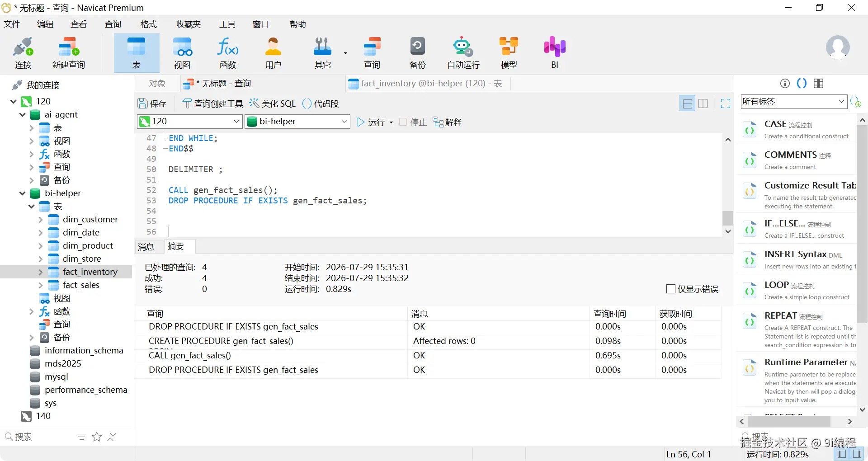Image resolution: width=868 pixels, height=461 pixels.
Task: Toggle the left pane button in status bar
Action: [x=841, y=454]
